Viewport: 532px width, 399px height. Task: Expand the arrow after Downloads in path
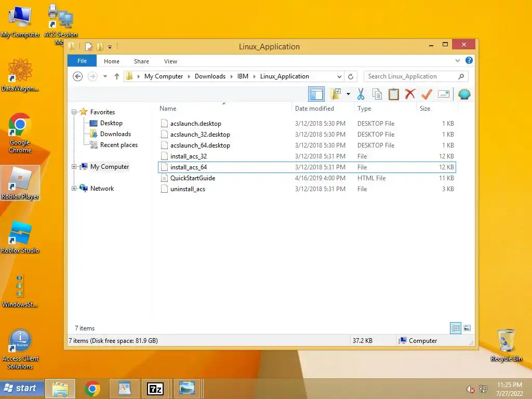click(x=231, y=76)
